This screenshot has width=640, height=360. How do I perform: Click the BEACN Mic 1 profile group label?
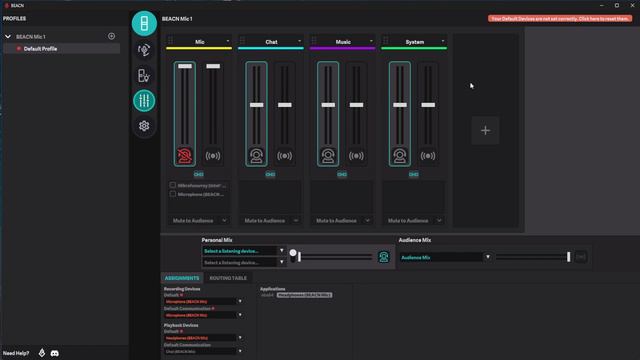pyautogui.click(x=31, y=37)
